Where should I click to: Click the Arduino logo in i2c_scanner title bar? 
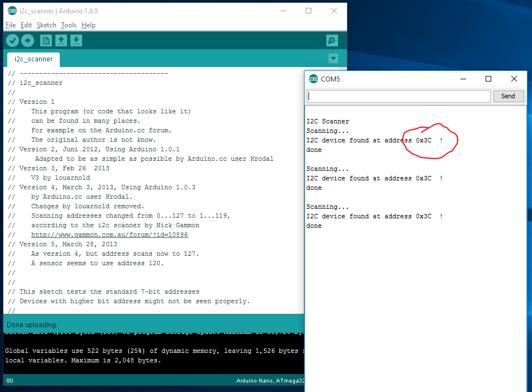[x=12, y=11]
